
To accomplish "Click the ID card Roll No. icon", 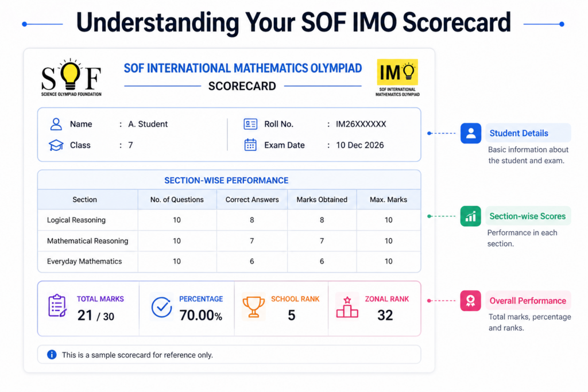I will coord(250,124).
